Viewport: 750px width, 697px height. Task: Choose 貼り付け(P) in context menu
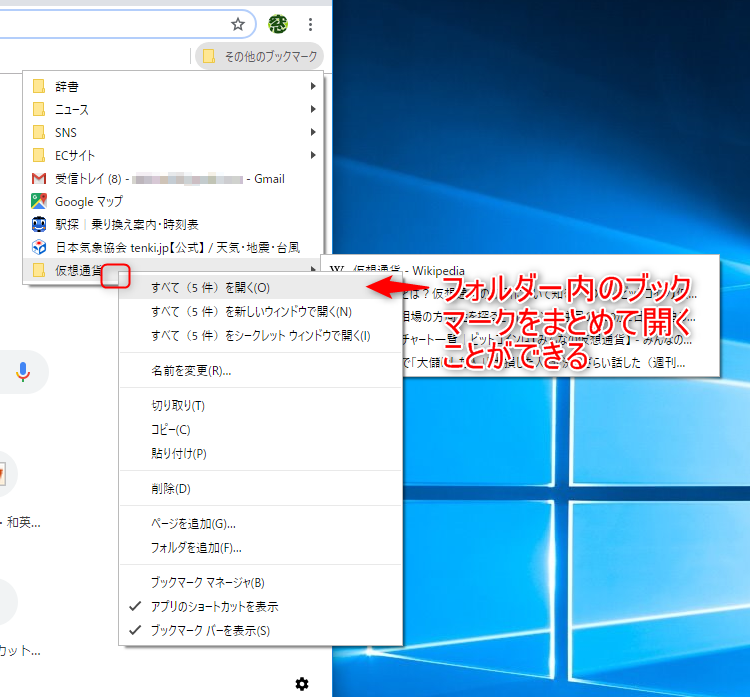coord(260,454)
